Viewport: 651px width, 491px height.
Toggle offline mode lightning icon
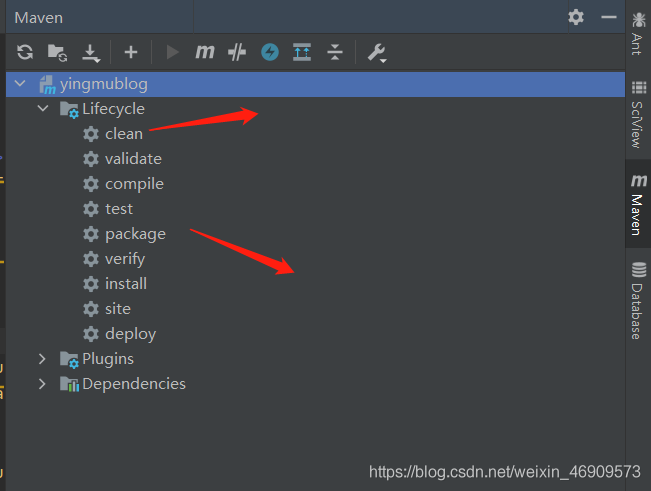(270, 52)
